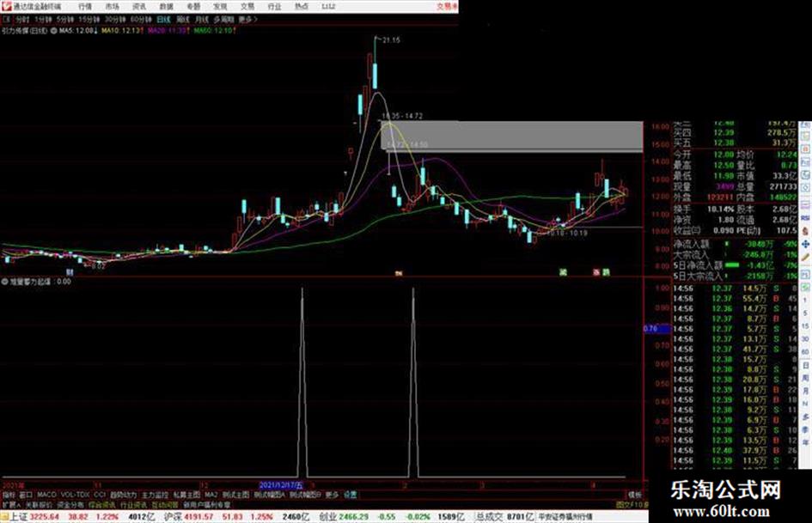Open the 行业 menu
The height and width of the screenshot is (523, 812).
pyautogui.click(x=274, y=7)
